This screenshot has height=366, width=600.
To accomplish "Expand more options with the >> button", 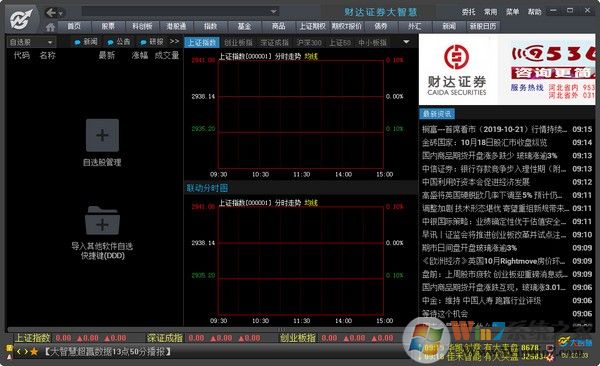I will (174, 41).
